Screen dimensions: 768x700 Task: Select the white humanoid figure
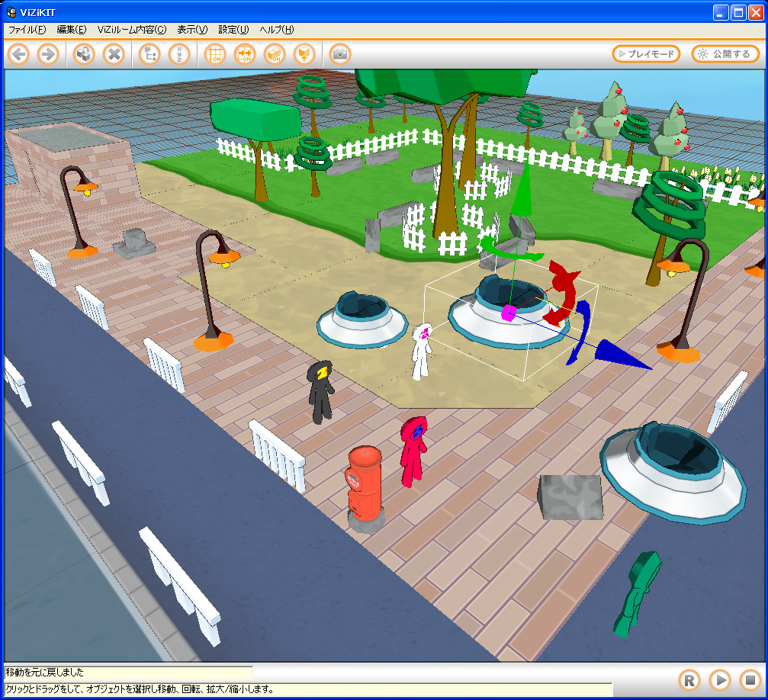[421, 352]
